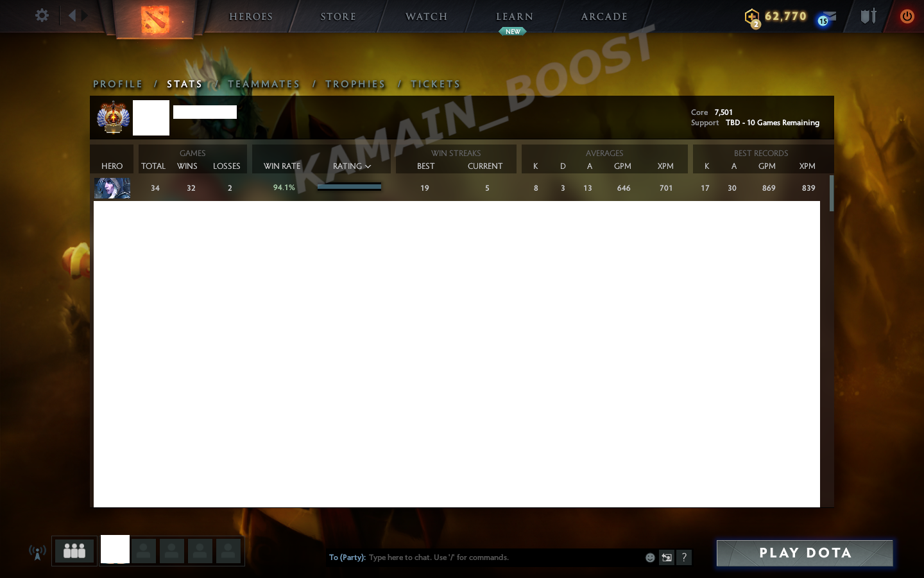
Task: Open the Watch menu
Action: 426,17
